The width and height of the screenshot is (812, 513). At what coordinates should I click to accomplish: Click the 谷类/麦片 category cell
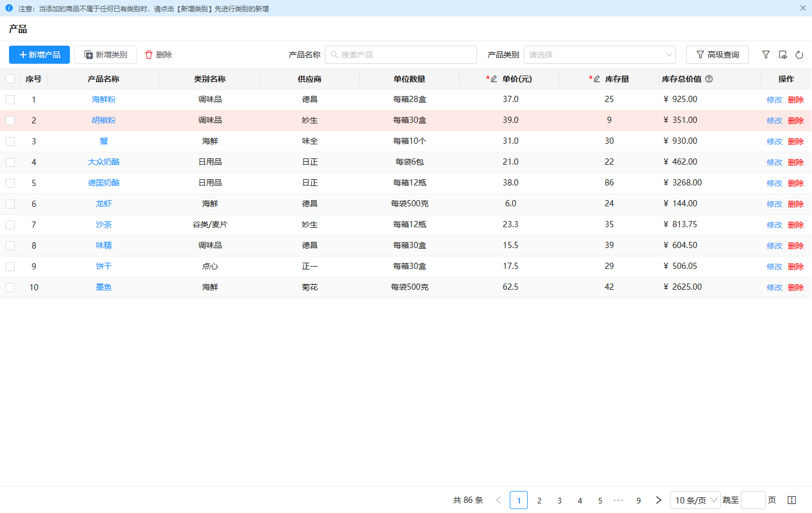(210, 224)
